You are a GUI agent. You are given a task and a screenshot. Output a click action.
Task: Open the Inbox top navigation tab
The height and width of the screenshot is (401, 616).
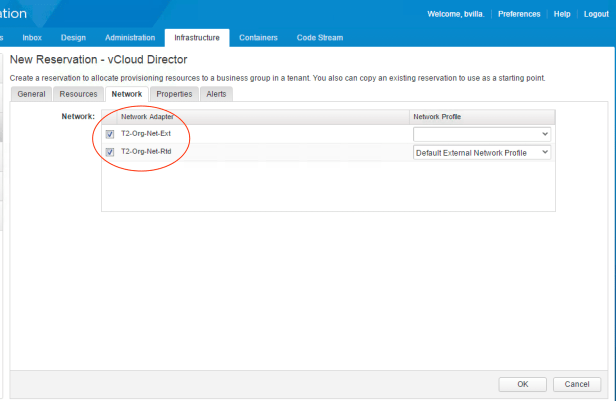32,38
